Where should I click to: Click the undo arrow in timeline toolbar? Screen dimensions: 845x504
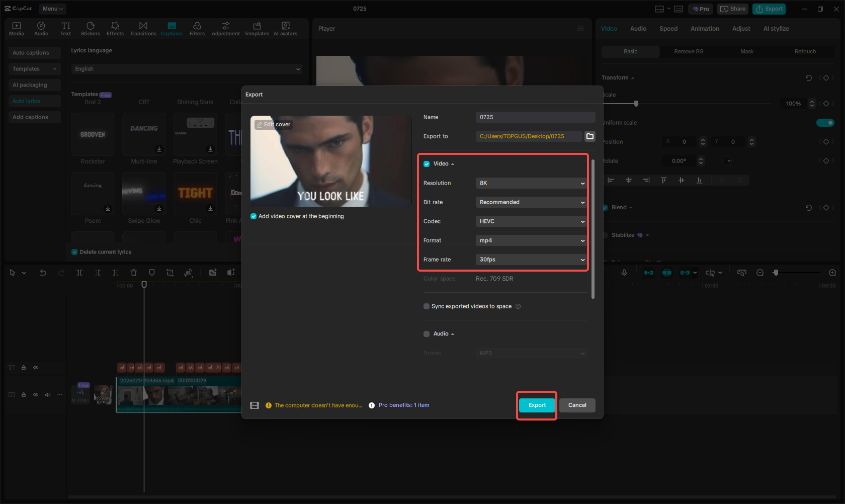(x=43, y=273)
